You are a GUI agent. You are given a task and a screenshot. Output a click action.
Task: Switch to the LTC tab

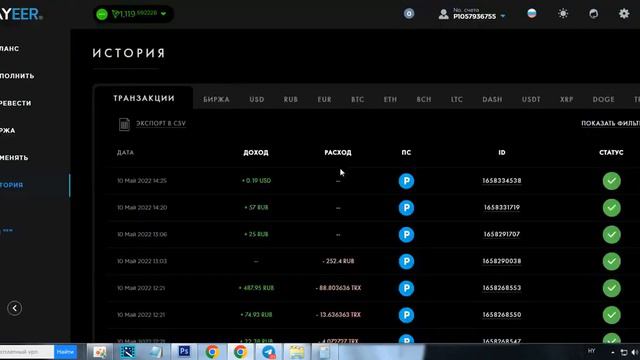tap(457, 100)
